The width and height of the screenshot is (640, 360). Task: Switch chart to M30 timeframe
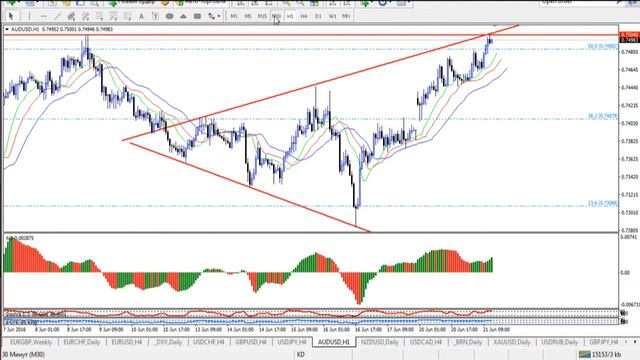[x=276, y=16]
